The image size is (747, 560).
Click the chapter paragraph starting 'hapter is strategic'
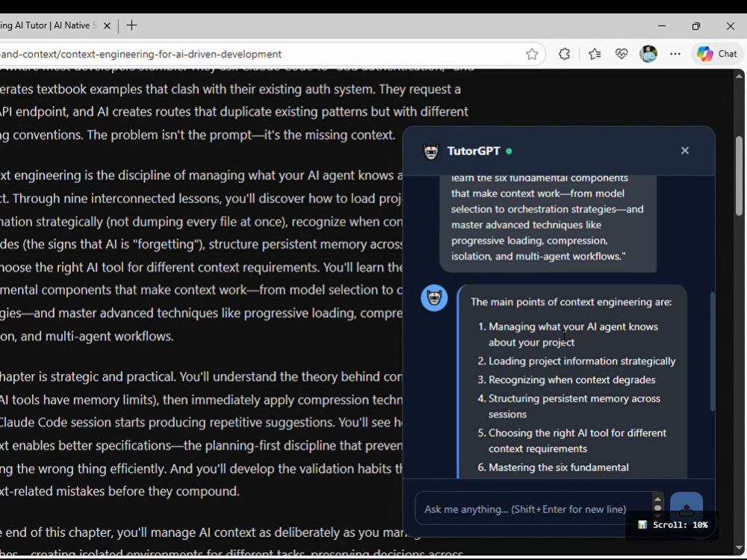(201, 434)
